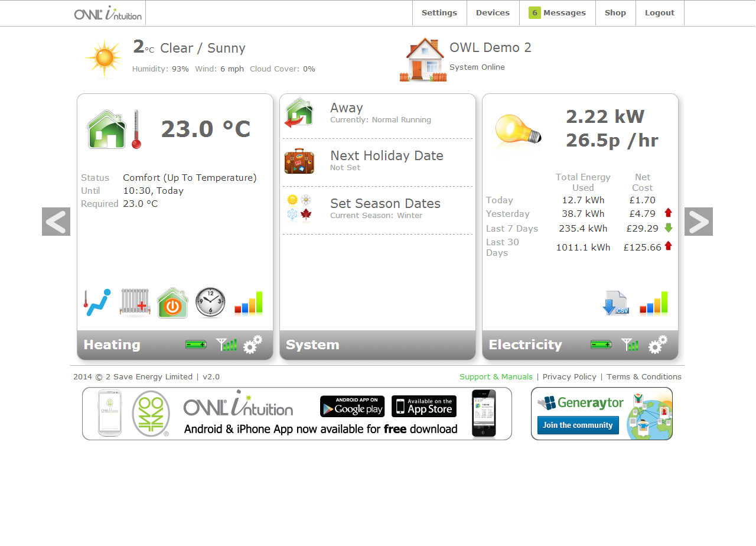Open Electricity panel settings gears
Image resolution: width=756 pixels, height=546 pixels.
[x=658, y=344]
